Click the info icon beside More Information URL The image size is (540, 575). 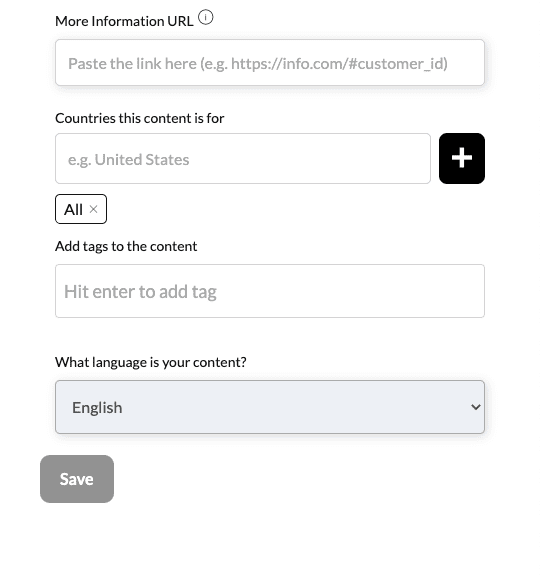point(206,17)
